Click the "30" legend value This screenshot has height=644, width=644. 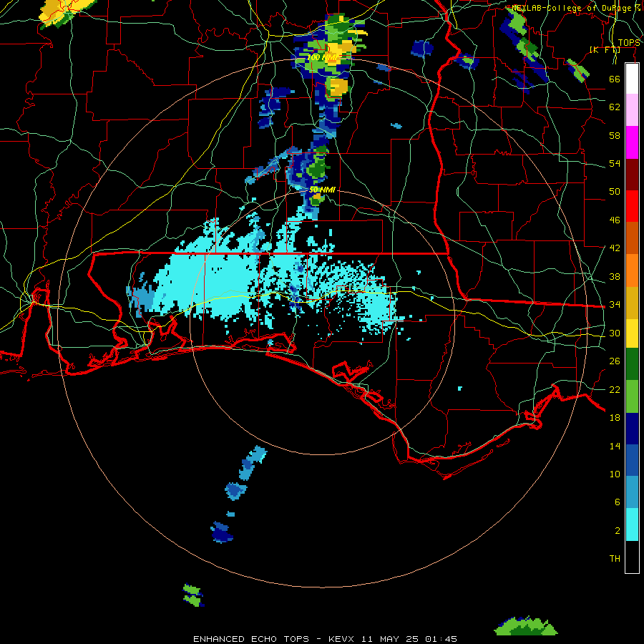[x=615, y=333]
